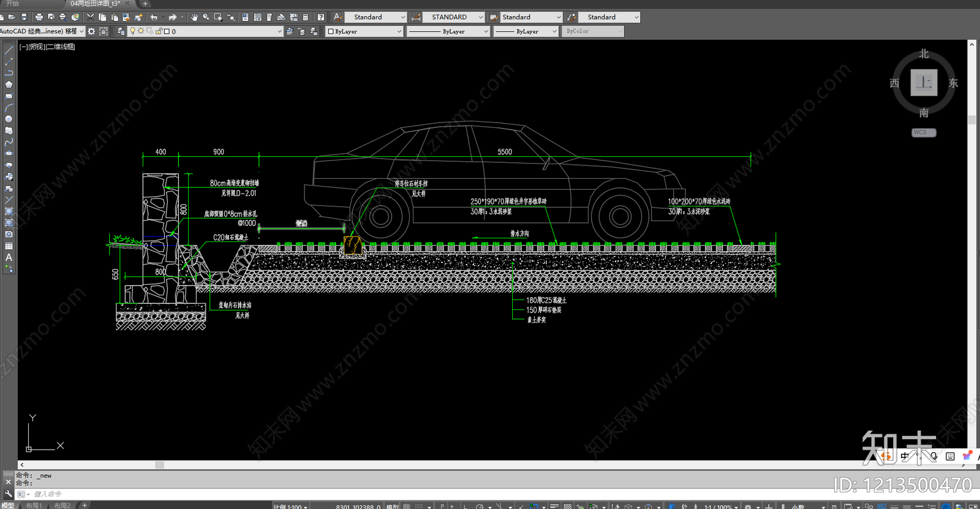
Task: Click the WCS coordinate system button
Action: point(923,132)
